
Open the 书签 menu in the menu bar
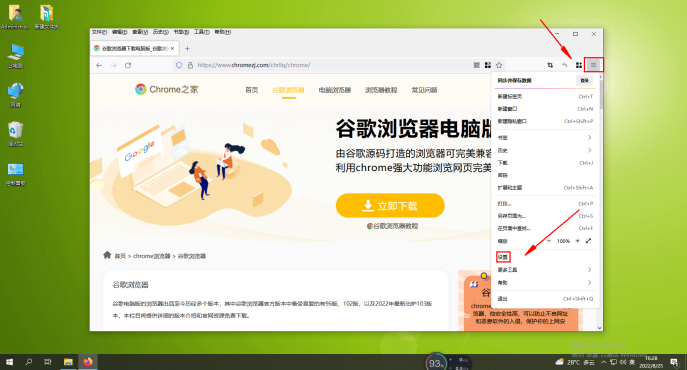(181, 32)
